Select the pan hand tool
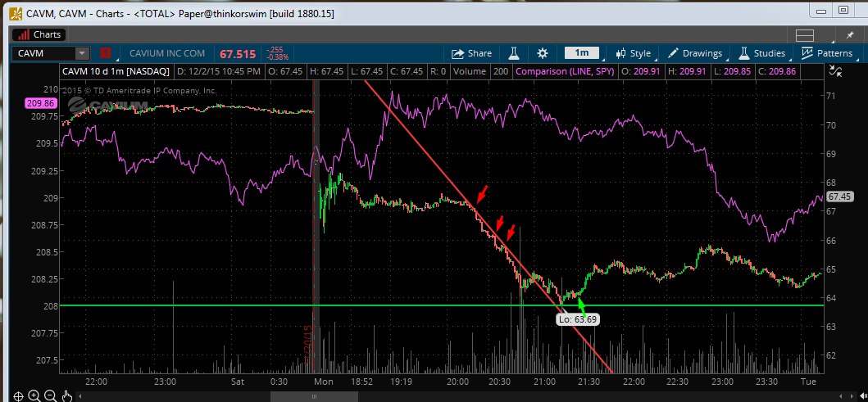868x402 pixels. click(66, 395)
